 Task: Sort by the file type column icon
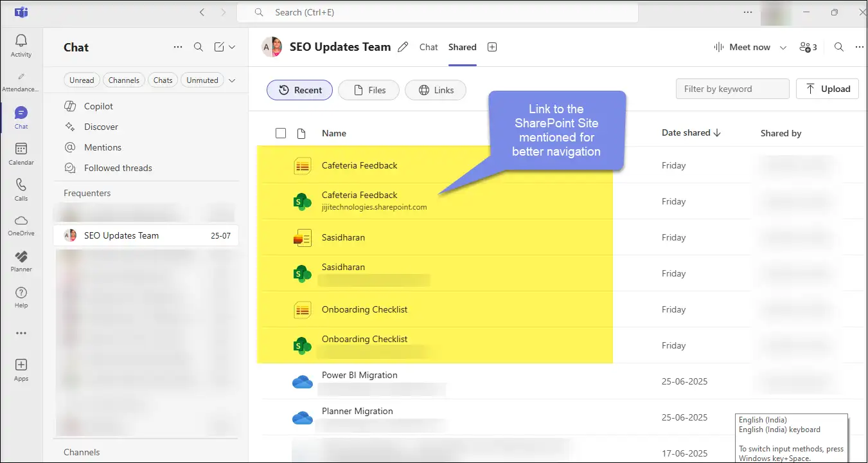pyautogui.click(x=301, y=133)
